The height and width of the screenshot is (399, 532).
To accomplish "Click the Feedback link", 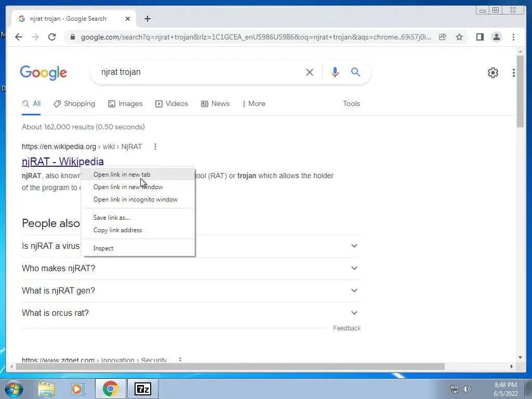I will click(x=347, y=328).
